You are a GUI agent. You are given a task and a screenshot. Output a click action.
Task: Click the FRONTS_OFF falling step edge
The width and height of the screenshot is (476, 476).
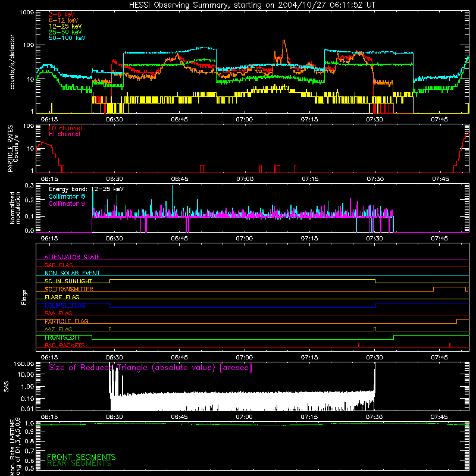[x=92, y=337]
